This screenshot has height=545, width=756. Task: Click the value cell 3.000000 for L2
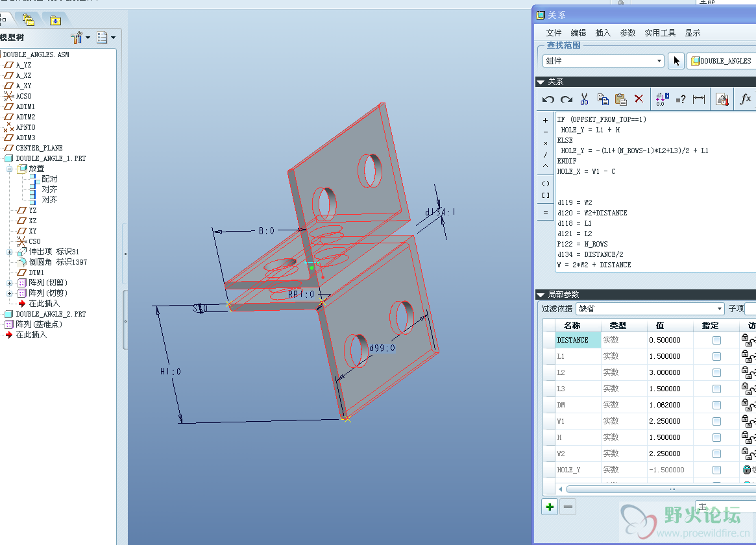click(665, 372)
